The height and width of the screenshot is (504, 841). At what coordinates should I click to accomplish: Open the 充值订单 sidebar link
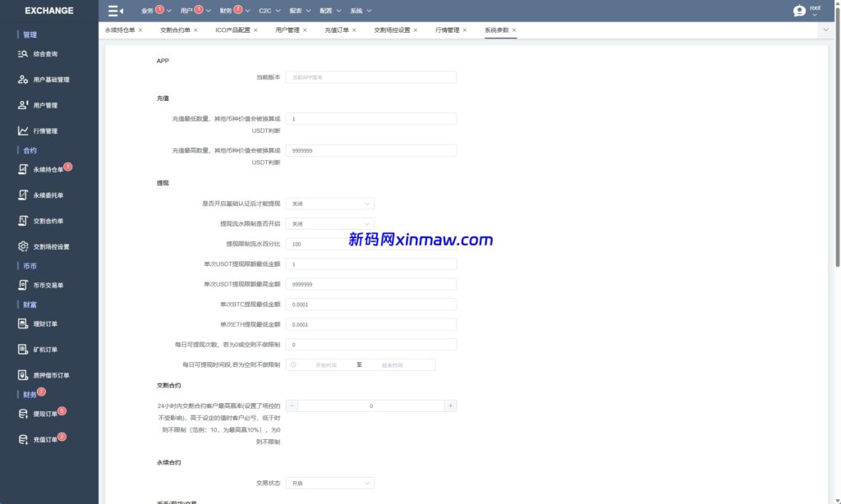coord(45,440)
